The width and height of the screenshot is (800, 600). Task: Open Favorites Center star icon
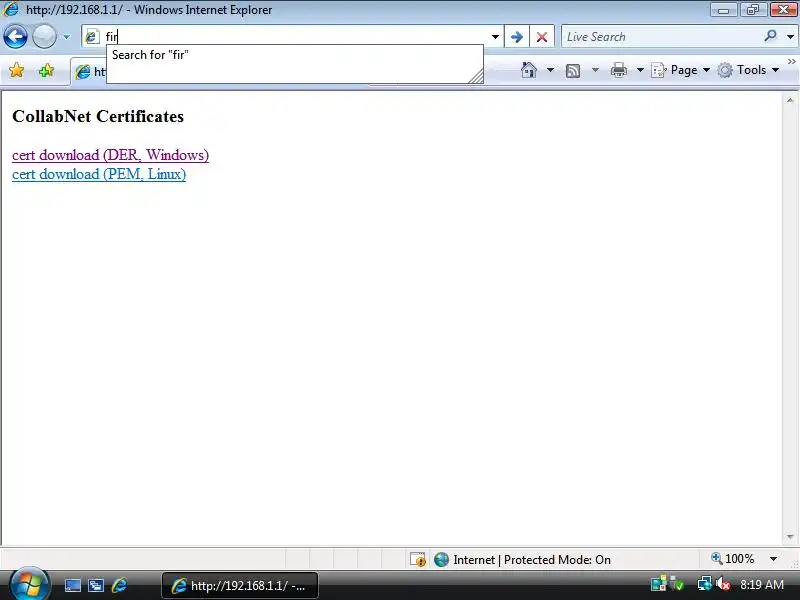click(x=16, y=70)
